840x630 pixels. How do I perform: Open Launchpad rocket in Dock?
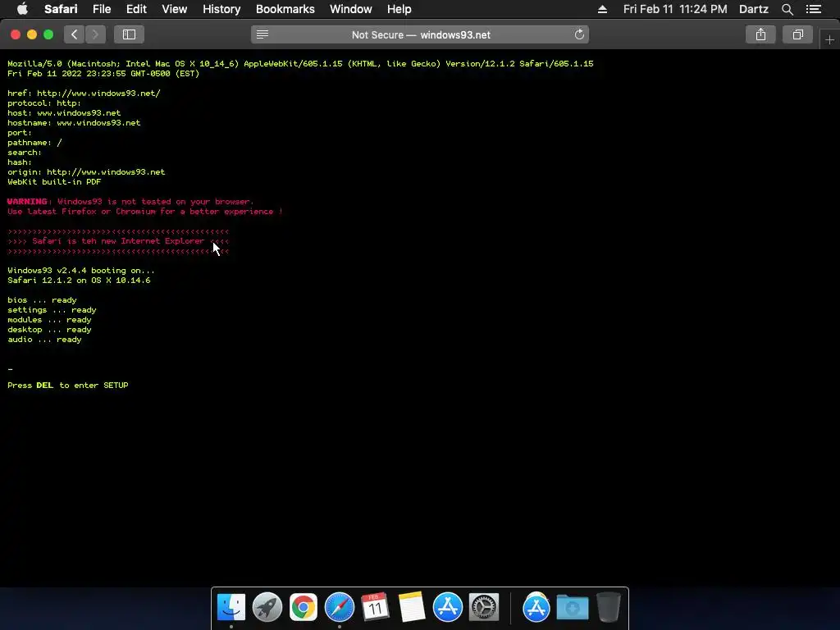(267, 607)
